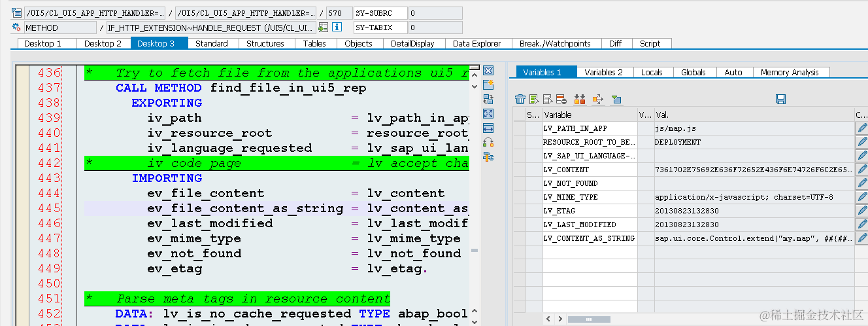Viewport: 868px width, 326px height.
Task: Click the blue save diskette icon
Action: pyautogui.click(x=780, y=100)
